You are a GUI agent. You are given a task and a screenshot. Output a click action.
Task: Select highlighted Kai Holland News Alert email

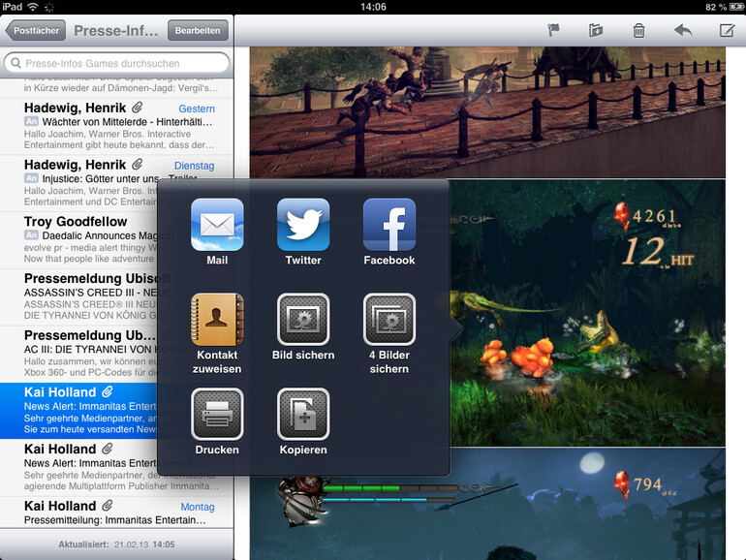click(79, 411)
